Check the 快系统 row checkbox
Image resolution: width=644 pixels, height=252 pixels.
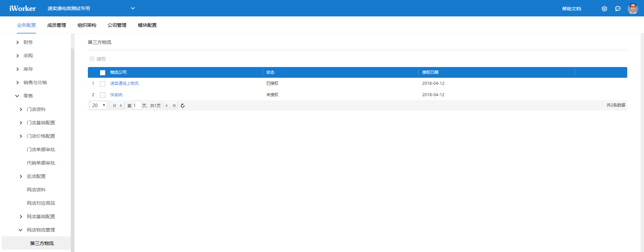pos(103,95)
